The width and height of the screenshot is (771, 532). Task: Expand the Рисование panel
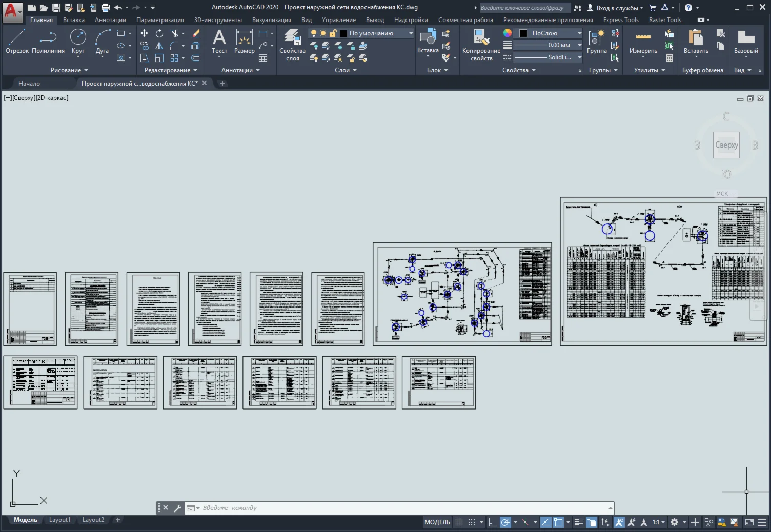click(69, 70)
